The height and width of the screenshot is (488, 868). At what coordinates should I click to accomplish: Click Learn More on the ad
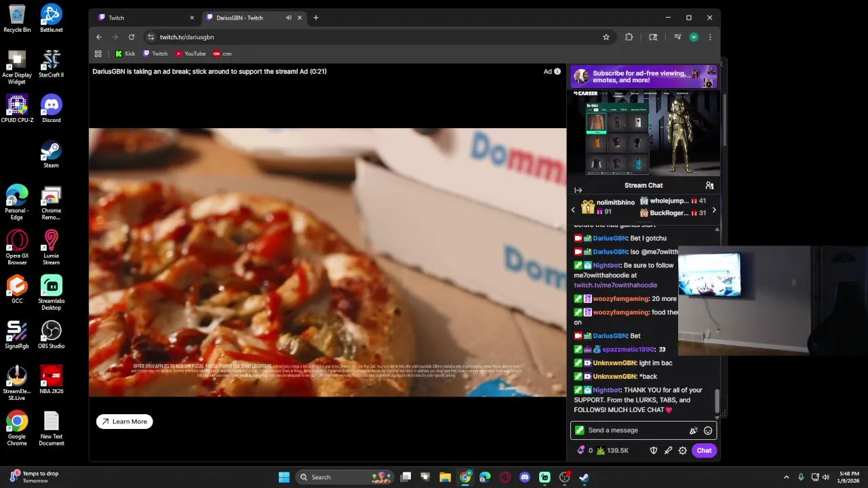tap(125, 422)
